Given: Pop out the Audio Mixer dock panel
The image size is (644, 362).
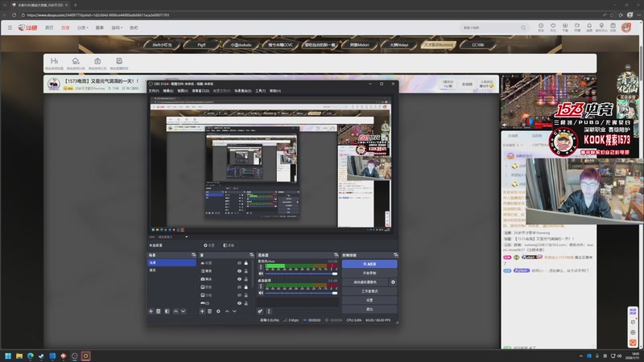Looking at the screenshot, I should pos(336,255).
